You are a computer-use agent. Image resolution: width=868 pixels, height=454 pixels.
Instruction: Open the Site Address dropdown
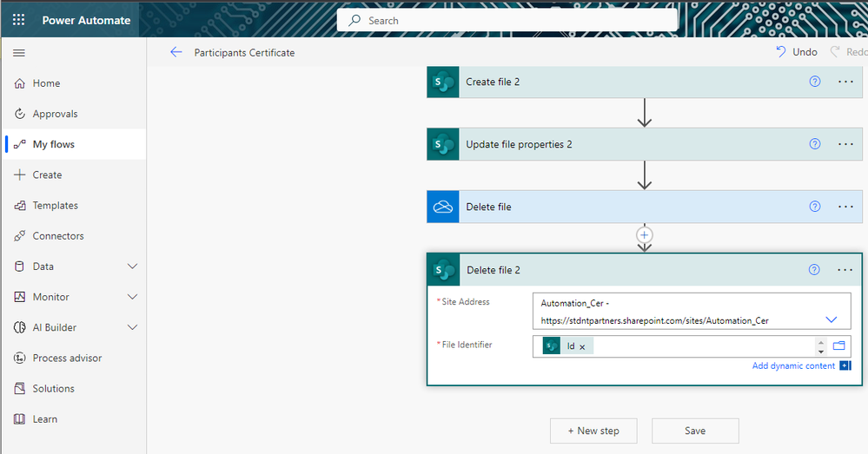point(831,319)
